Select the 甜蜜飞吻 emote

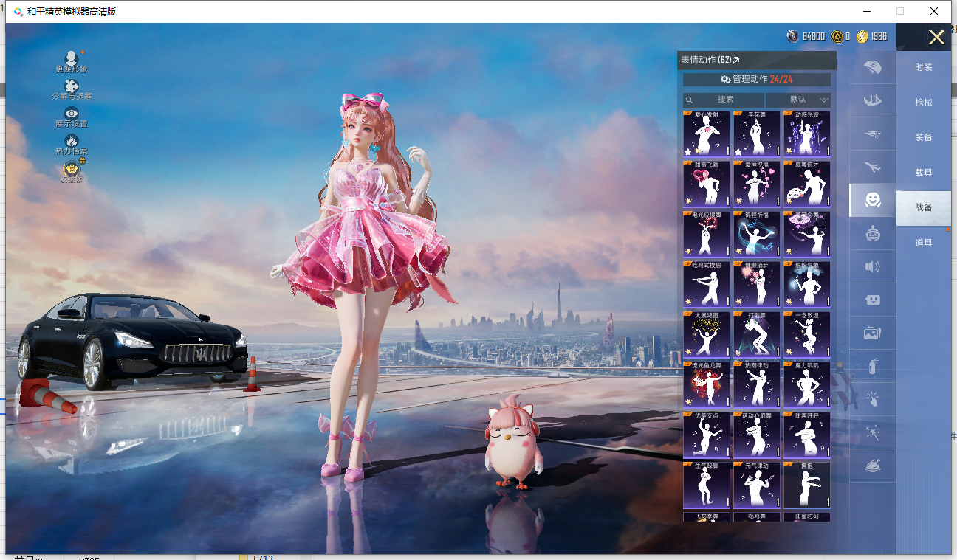(707, 184)
